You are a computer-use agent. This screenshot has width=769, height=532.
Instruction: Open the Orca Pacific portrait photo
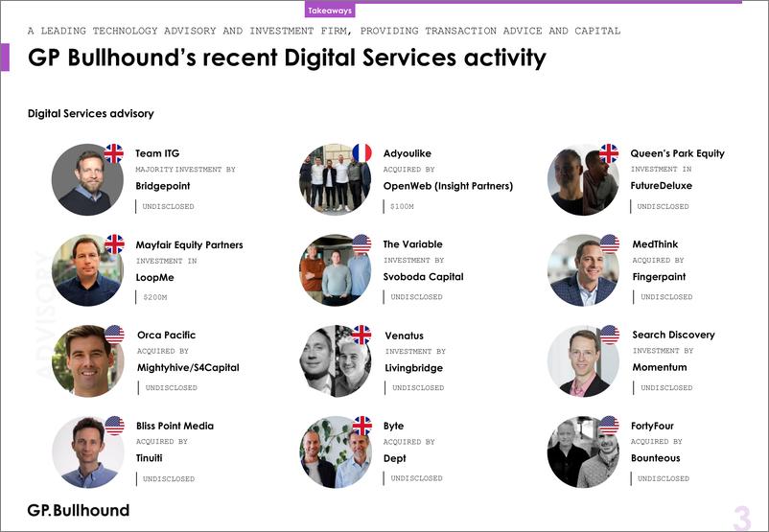(x=87, y=360)
